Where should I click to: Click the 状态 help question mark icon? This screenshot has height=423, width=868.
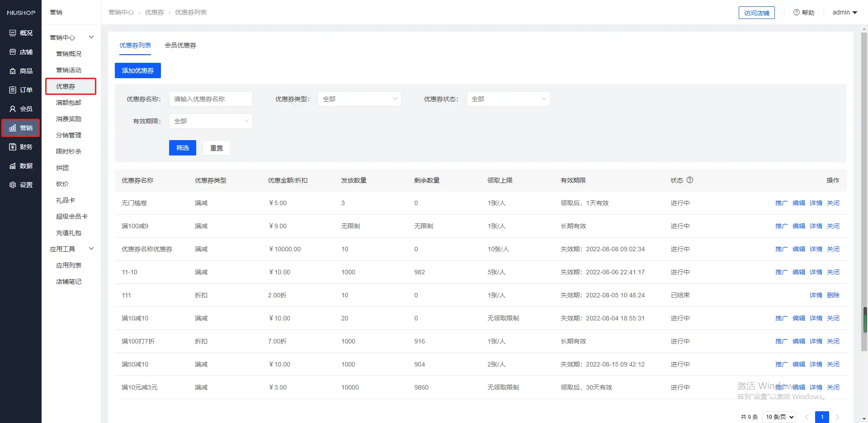coord(690,180)
